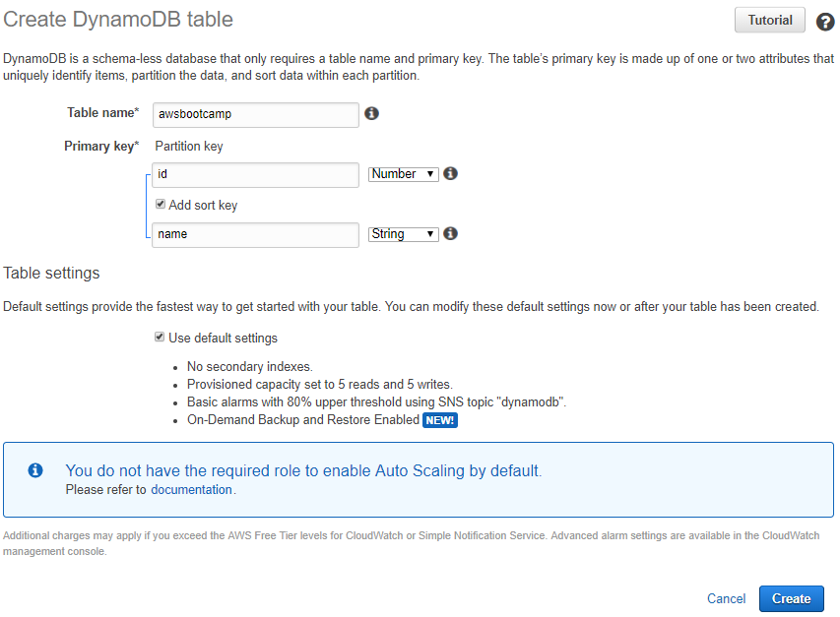840x617 pixels.
Task: Click info icon beside Table name field
Action: (x=371, y=113)
